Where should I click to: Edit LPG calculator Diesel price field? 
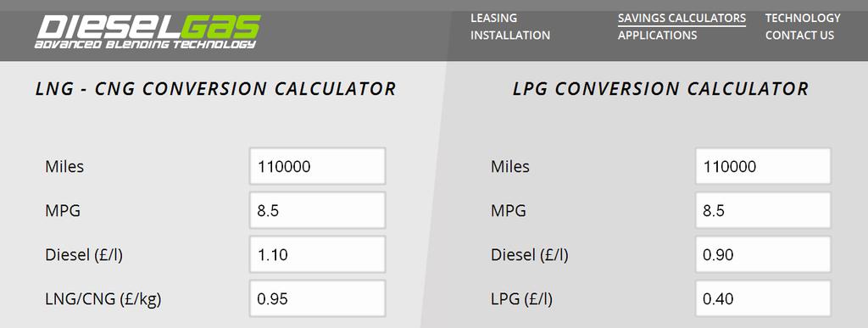pyautogui.click(x=763, y=254)
